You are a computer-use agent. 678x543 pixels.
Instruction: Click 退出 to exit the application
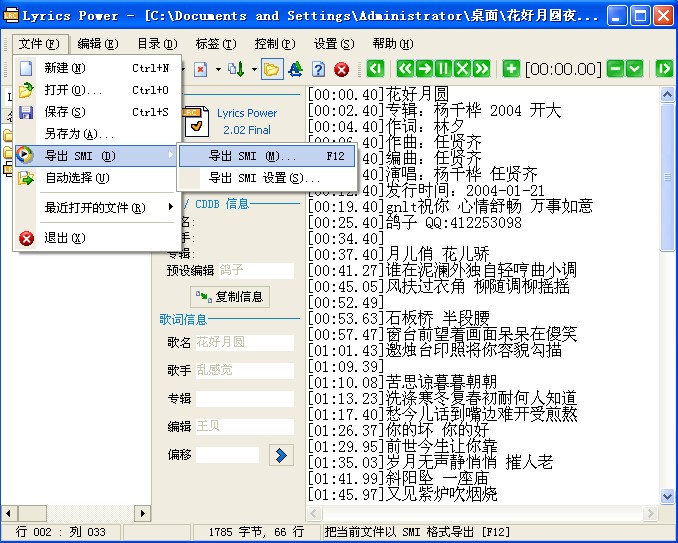pos(65,238)
